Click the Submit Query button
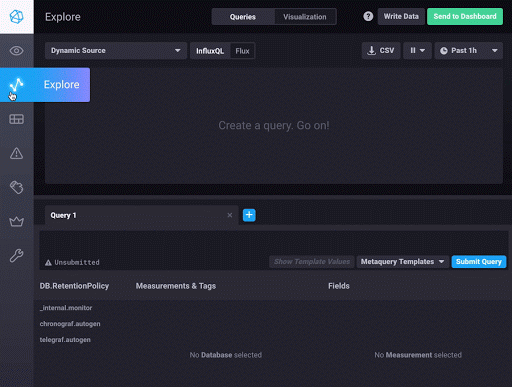 479,262
